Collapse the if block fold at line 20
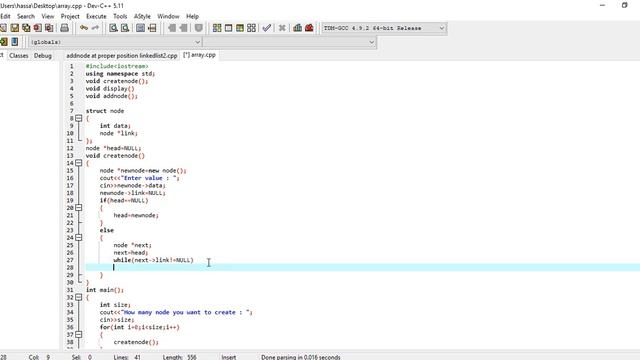 tap(79, 208)
